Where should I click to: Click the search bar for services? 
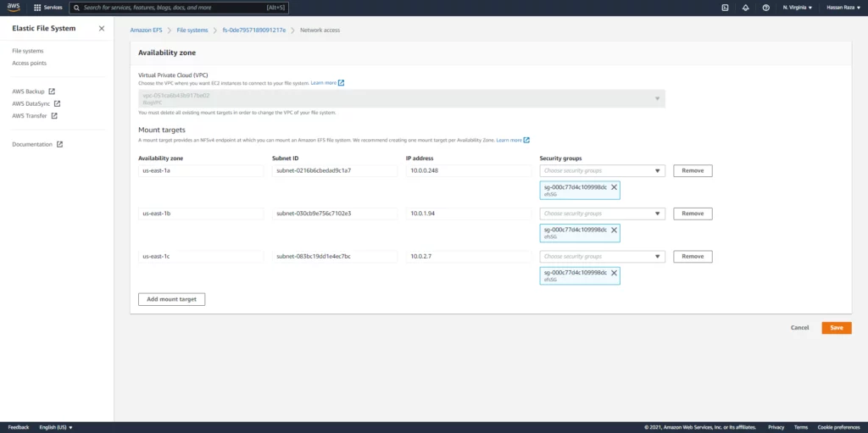pyautogui.click(x=179, y=8)
